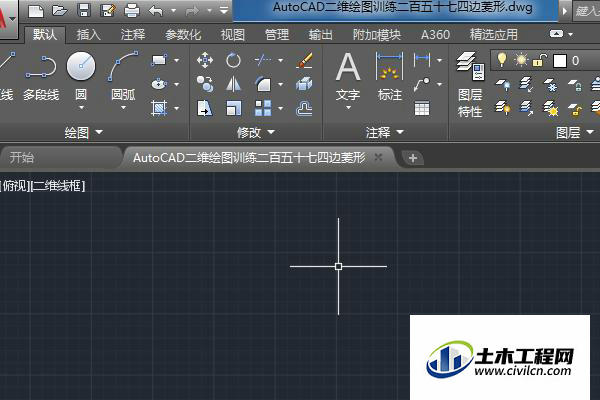Click the [二维线框] visual style control
Viewport: 600px width, 400px height.
pyautogui.click(x=57, y=186)
